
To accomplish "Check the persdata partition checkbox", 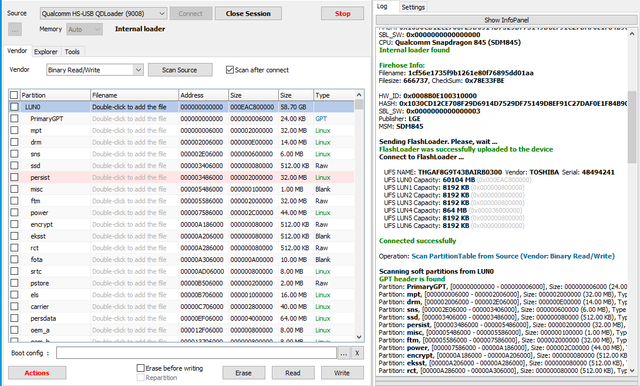I will (x=14, y=318).
